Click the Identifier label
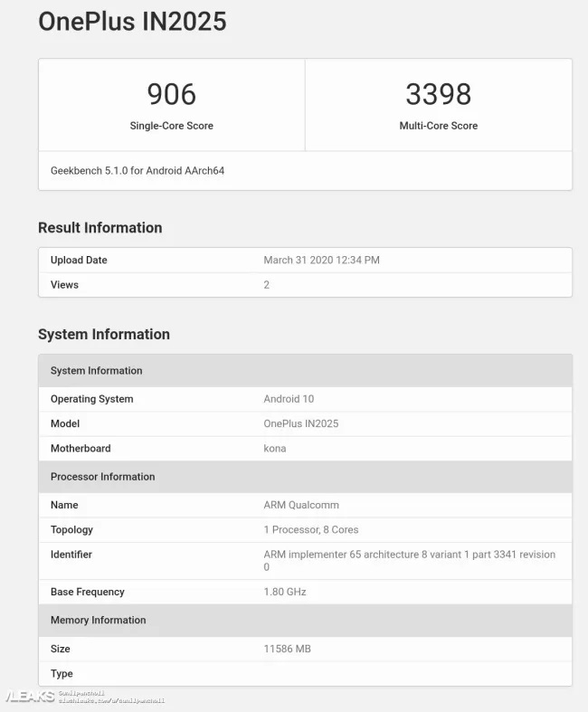Image resolution: width=588 pixels, height=712 pixels. (x=71, y=555)
